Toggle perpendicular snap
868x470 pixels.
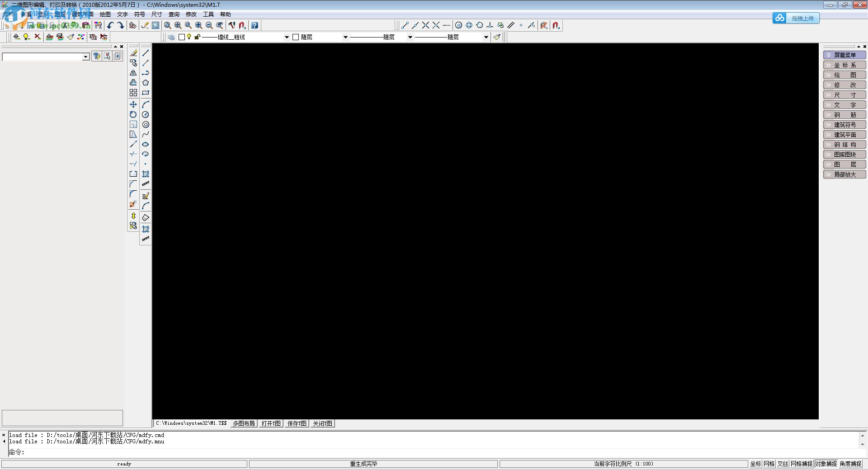(x=490, y=25)
